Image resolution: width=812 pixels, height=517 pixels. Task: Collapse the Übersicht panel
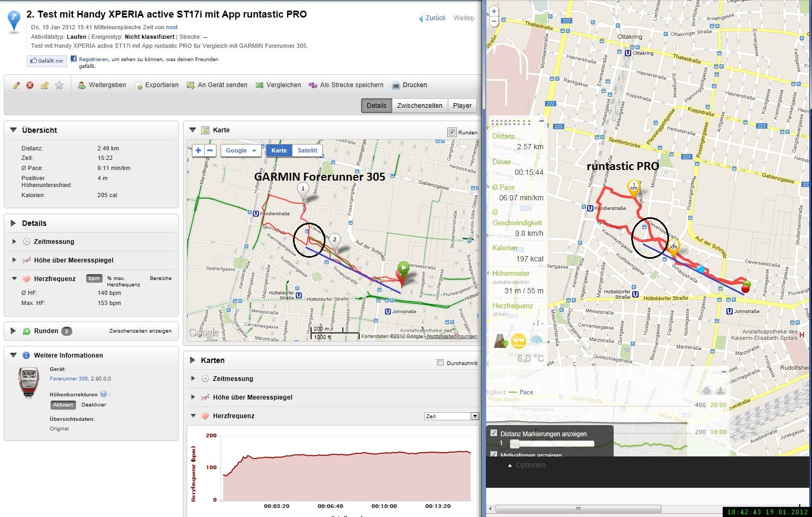pyautogui.click(x=13, y=130)
